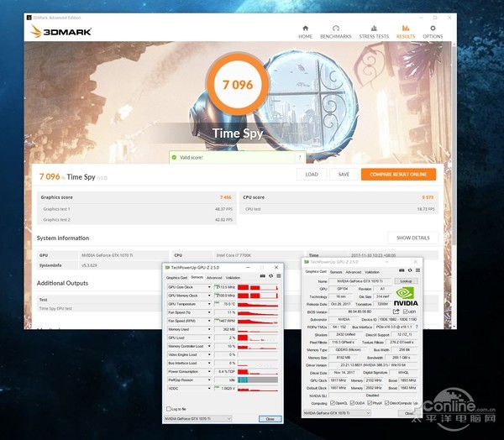The image size is (504, 440).
Task: Open the 3DMark Options gear
Action: 432,30
